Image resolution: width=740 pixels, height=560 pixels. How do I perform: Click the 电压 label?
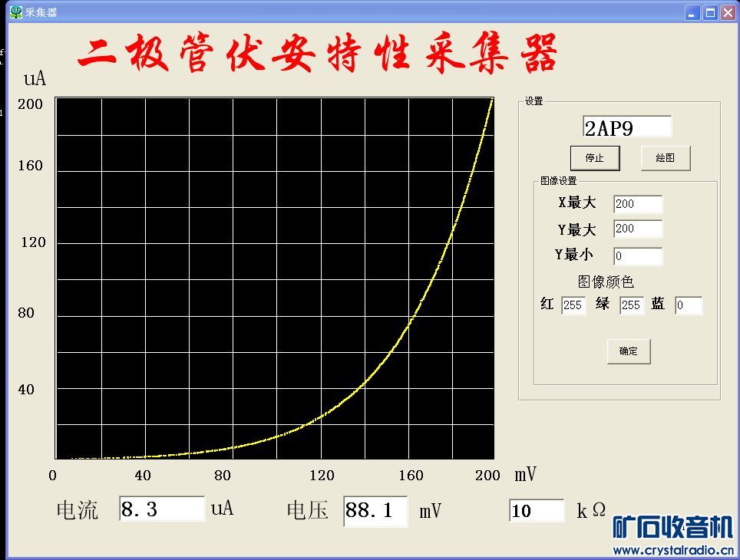tap(307, 510)
